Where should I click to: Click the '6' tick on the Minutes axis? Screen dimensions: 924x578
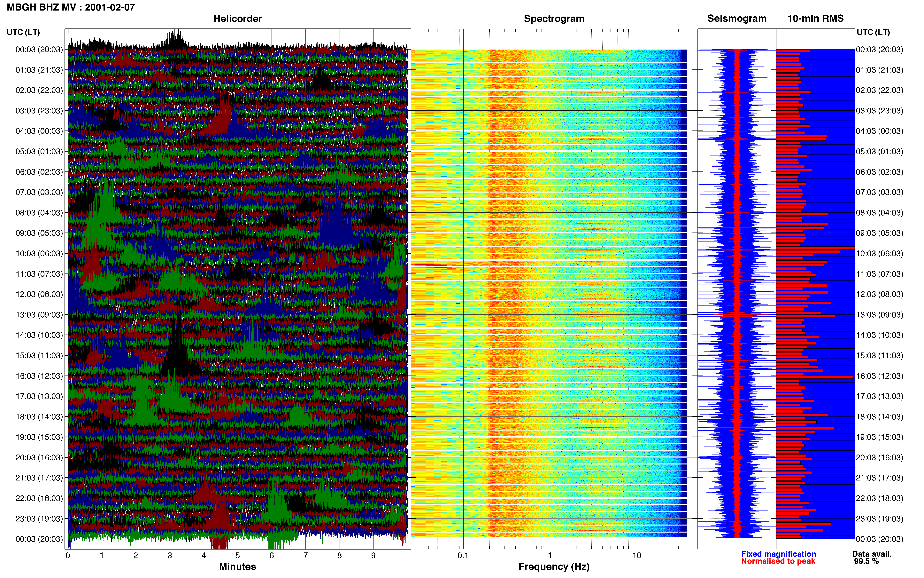[272, 555]
